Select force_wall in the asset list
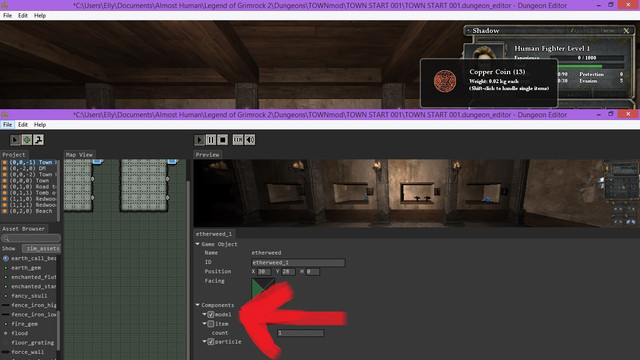 pos(27,352)
